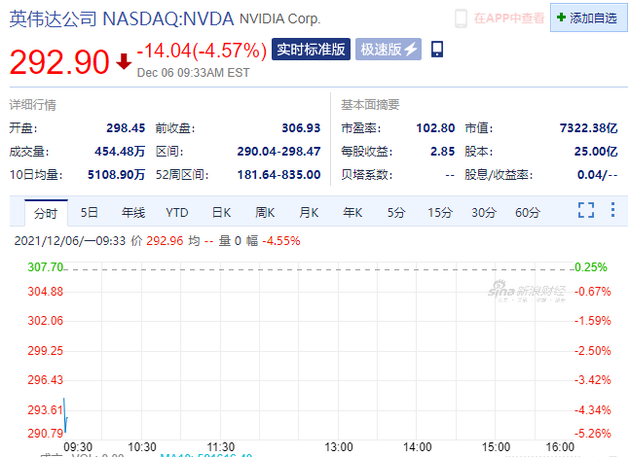
Task: Click the 开盘 value 298.45
Action: click(x=125, y=128)
